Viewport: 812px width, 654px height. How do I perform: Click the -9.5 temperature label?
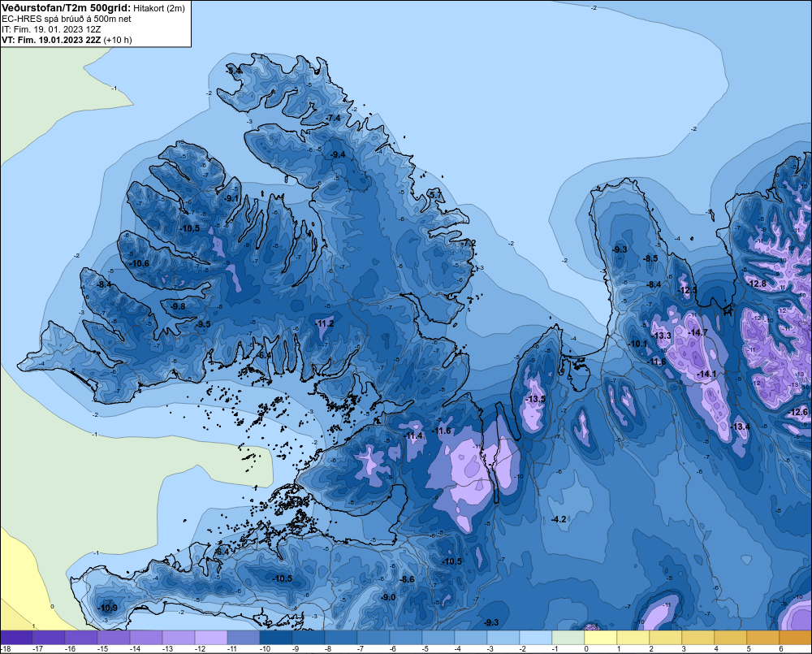[204, 324]
